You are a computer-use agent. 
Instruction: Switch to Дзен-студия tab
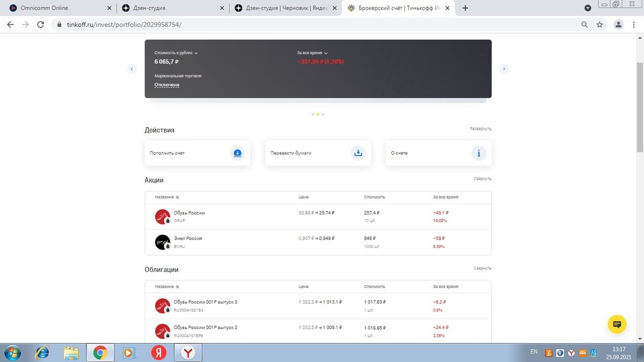tap(173, 8)
